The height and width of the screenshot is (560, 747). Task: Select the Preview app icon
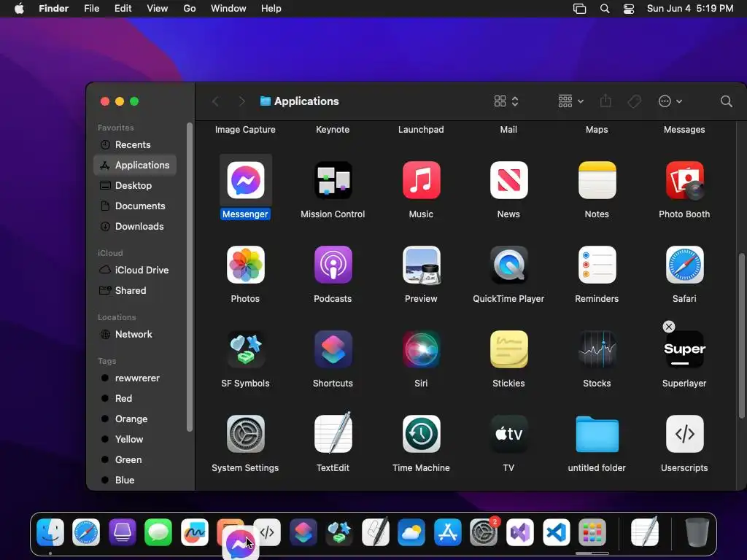421,265
